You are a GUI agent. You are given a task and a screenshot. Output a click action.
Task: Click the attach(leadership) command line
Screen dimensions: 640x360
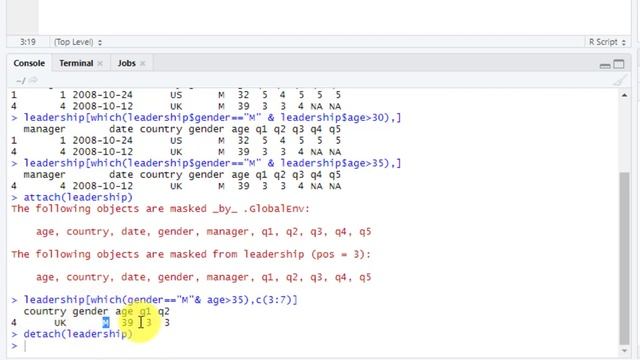[78, 197]
